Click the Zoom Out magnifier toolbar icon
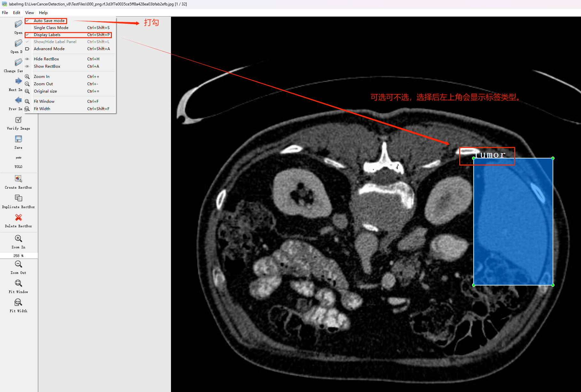Viewport: 581px width, 392px height. (x=19, y=264)
